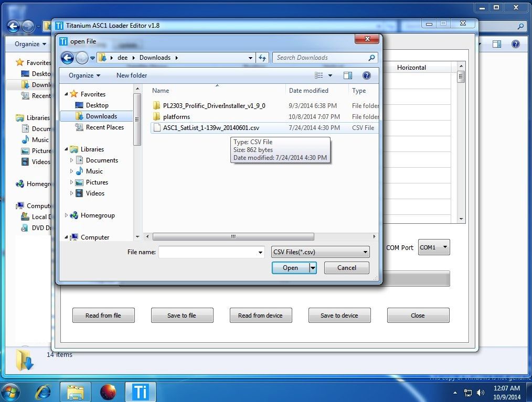Expand the Music library node
This screenshot has width=532, height=402.
71,171
